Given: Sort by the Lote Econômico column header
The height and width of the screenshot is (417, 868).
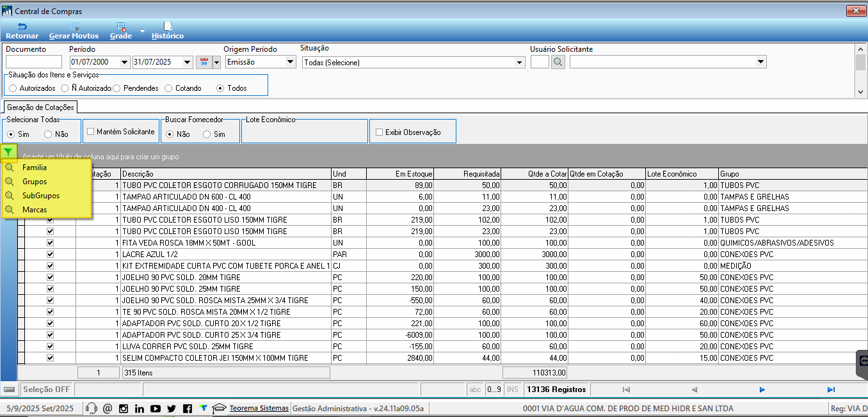Looking at the screenshot, I should point(682,174).
